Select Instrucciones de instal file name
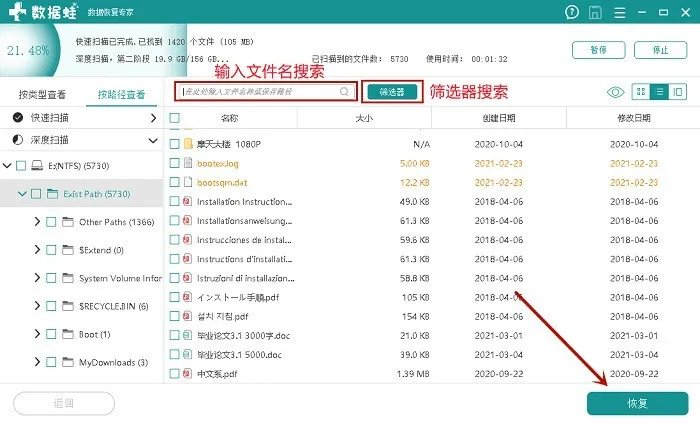This screenshot has width=700, height=430. click(x=244, y=240)
